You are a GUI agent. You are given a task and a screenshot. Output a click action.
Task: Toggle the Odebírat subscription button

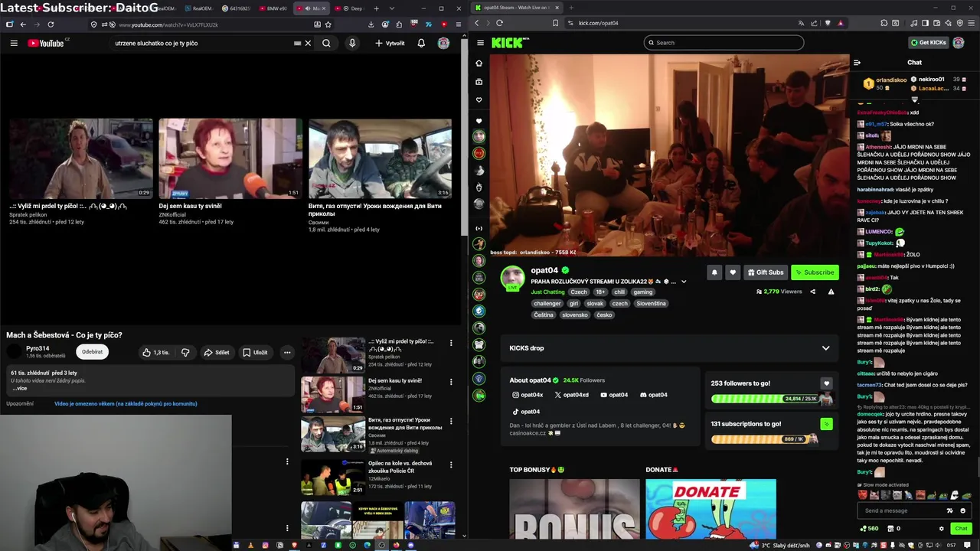pyautogui.click(x=92, y=352)
